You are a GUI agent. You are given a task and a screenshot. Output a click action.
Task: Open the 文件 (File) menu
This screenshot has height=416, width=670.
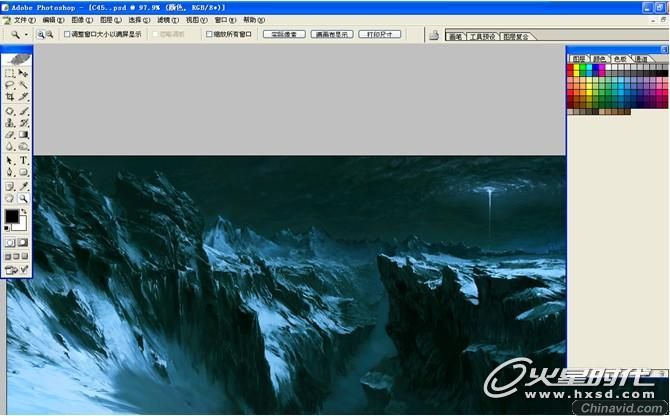25,20
